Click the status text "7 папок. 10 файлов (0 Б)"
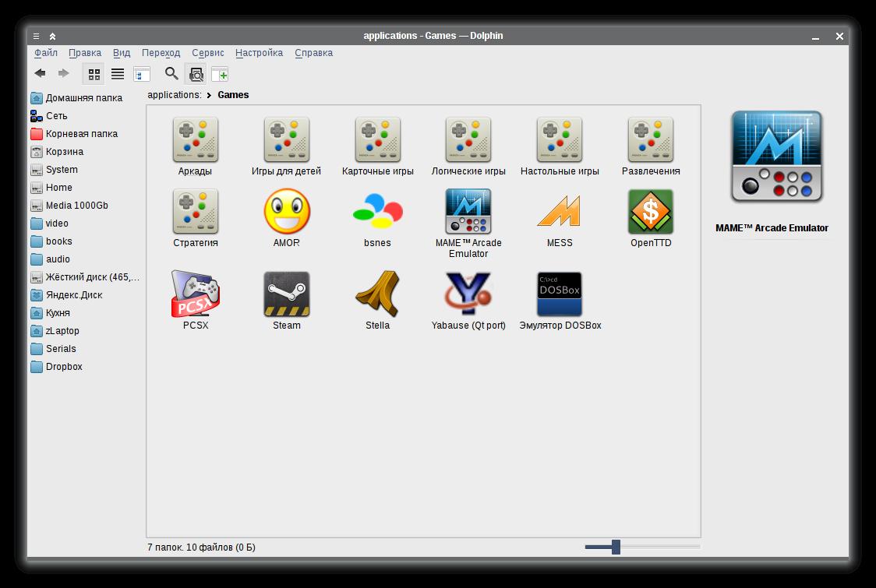 201,548
